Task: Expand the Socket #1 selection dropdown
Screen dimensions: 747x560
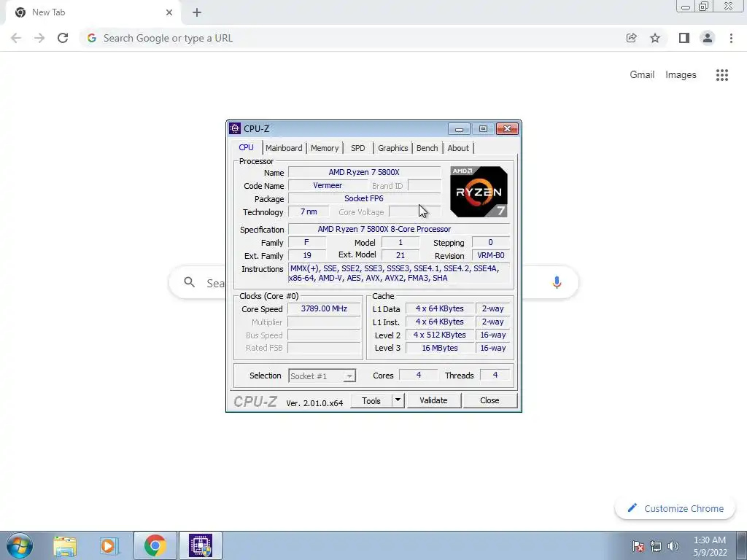Action: 349,376
